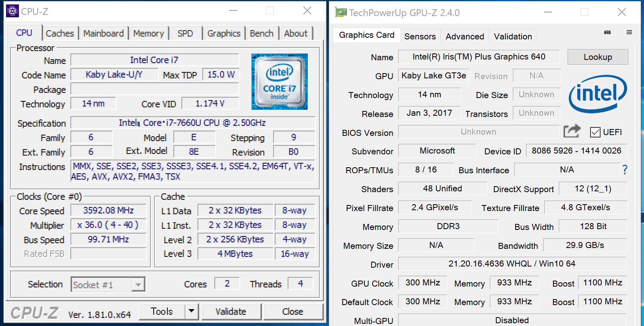Open the Graphics tab in CPU-Z
The width and height of the screenshot is (644, 326).
click(224, 33)
